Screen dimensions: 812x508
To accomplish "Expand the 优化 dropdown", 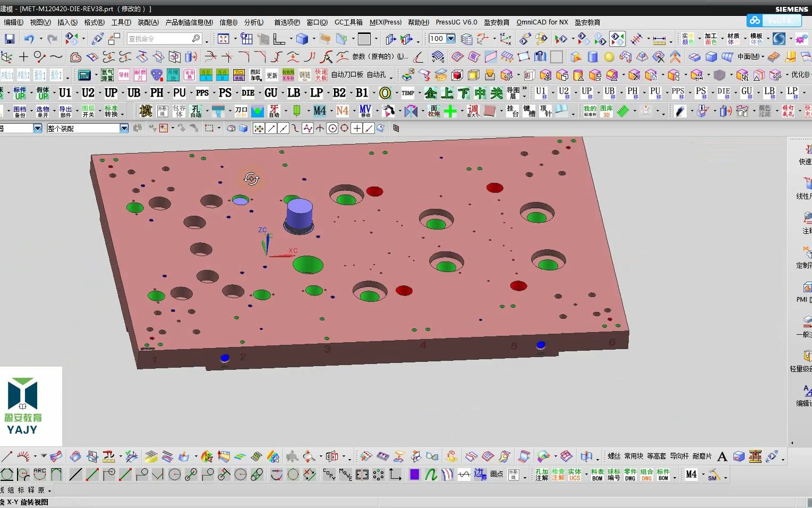I will pyautogui.click(x=801, y=75).
